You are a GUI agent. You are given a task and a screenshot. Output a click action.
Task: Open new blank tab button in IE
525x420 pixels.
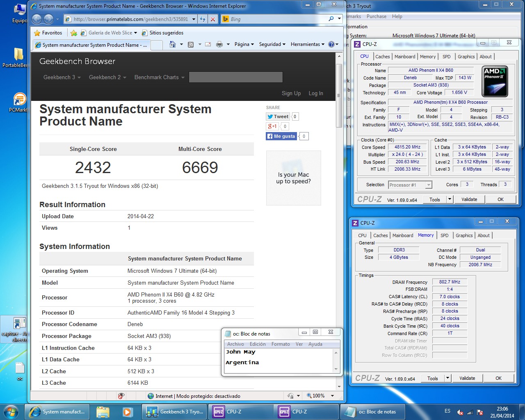157,45
